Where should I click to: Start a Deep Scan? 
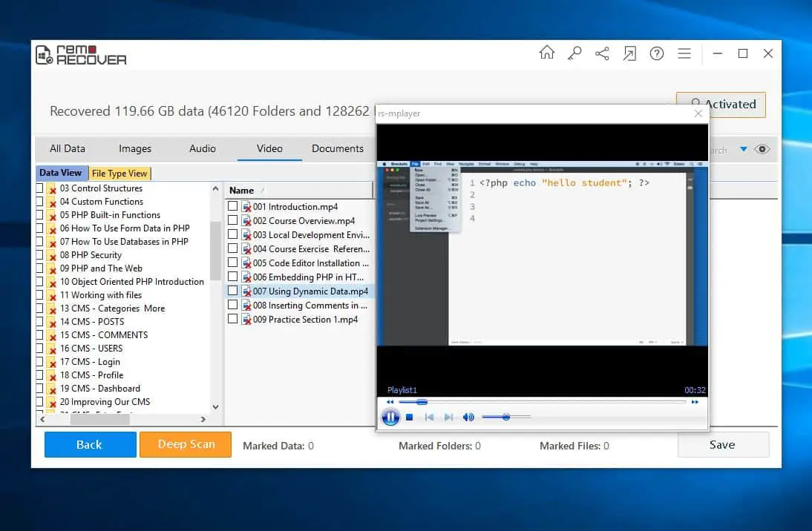point(186,444)
